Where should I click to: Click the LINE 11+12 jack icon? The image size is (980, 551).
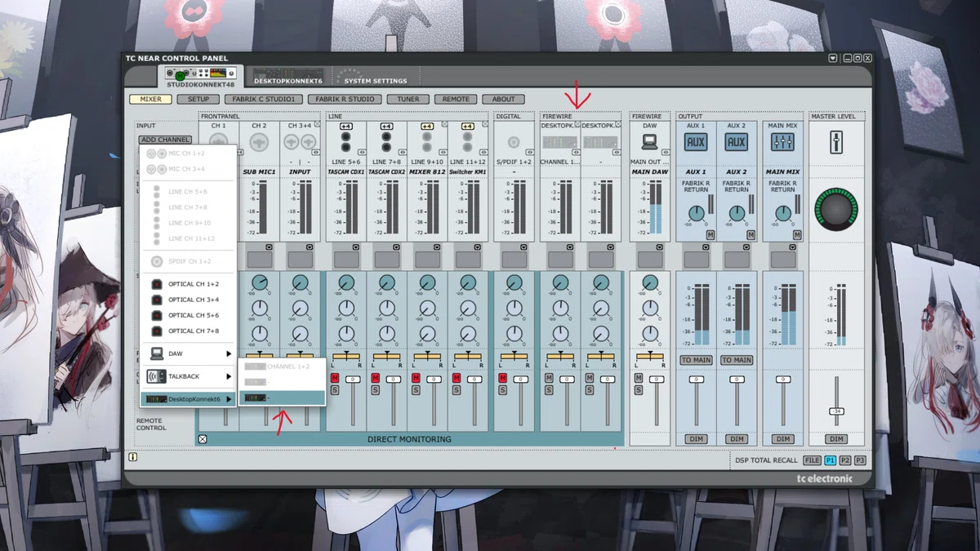(x=468, y=142)
